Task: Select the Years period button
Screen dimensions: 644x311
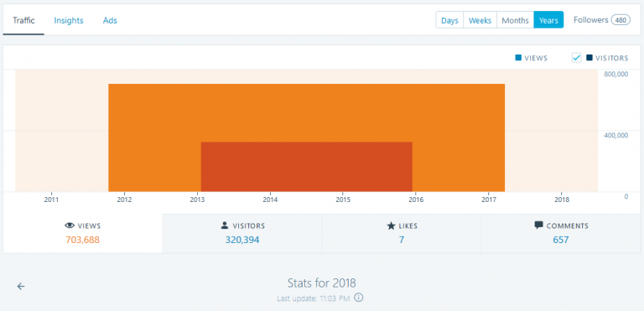Action: pos(548,20)
